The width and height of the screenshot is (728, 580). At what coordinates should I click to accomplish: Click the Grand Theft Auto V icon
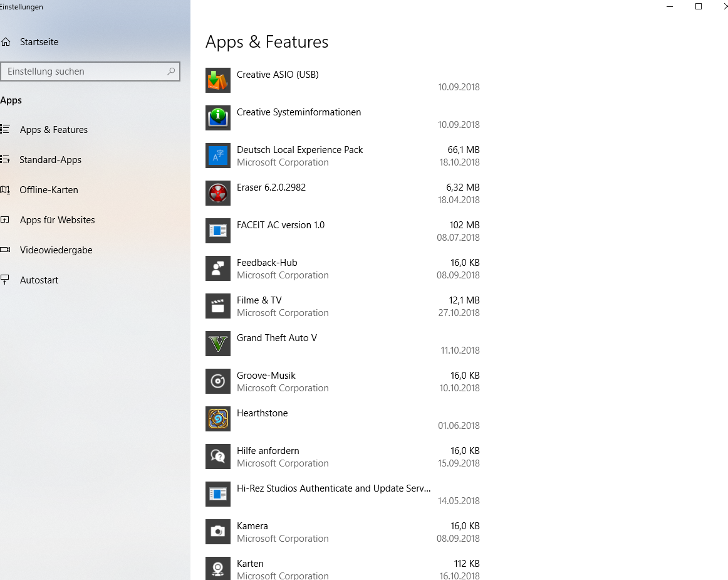pyautogui.click(x=218, y=344)
